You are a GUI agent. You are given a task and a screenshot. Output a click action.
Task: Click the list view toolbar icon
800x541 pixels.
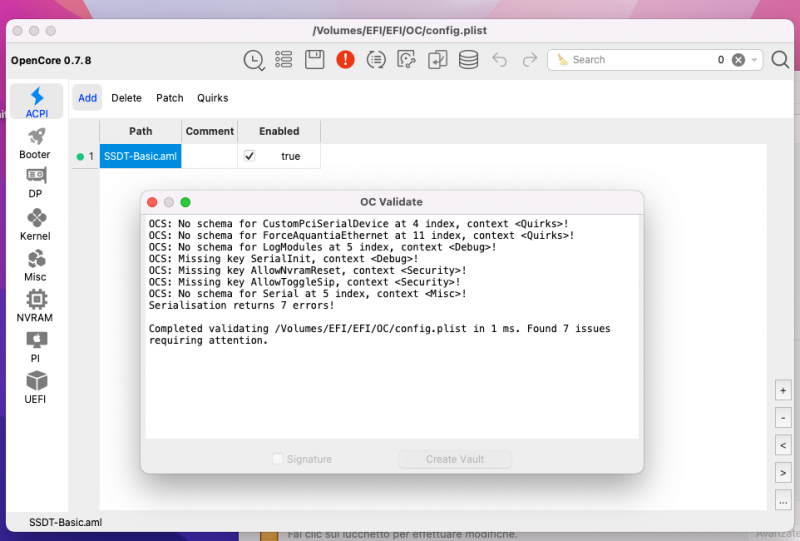[x=284, y=60]
